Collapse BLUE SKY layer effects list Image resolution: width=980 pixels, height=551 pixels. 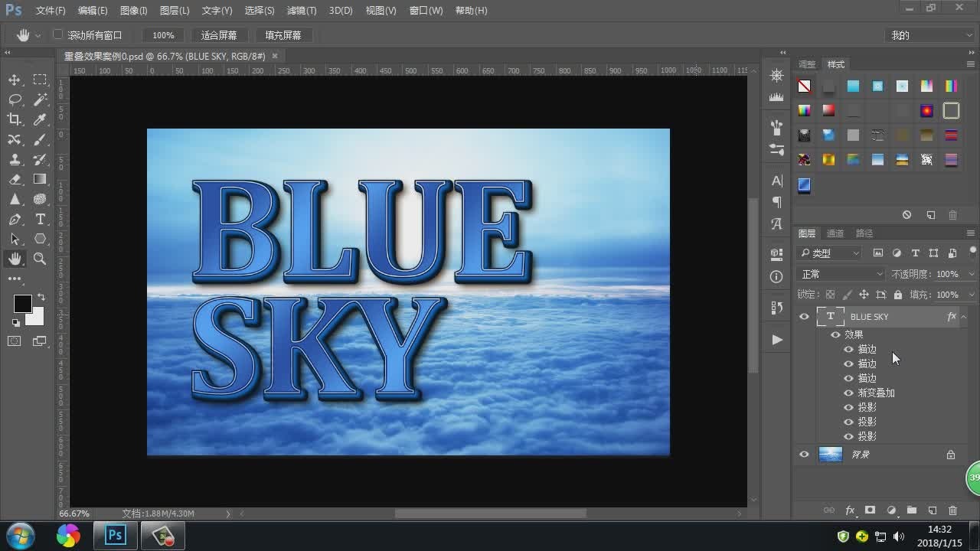click(964, 316)
